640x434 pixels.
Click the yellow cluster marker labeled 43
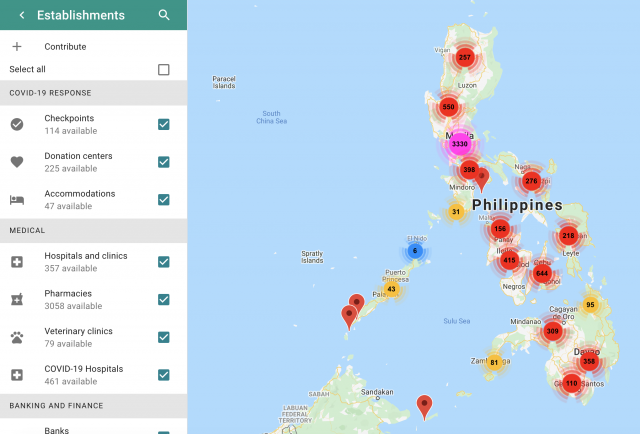(x=391, y=289)
